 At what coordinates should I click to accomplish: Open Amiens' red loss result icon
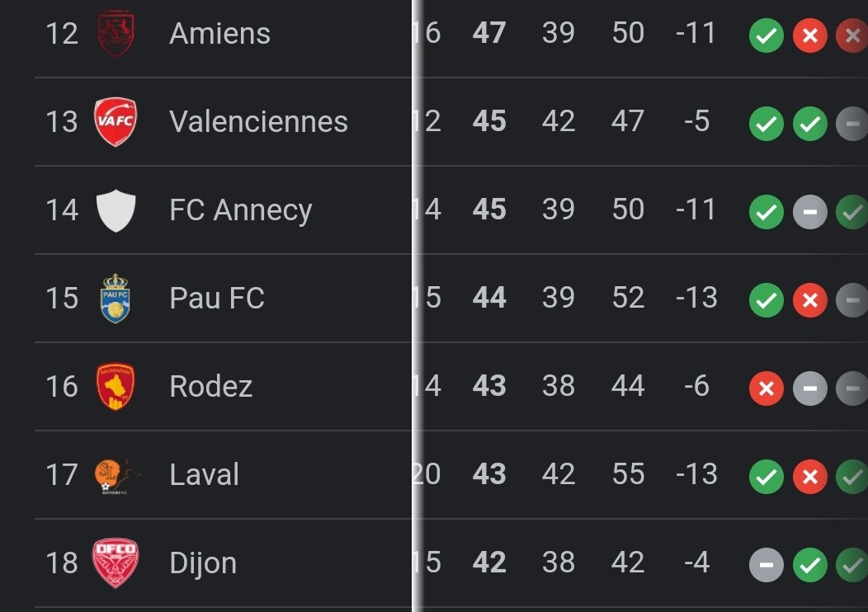[810, 35]
